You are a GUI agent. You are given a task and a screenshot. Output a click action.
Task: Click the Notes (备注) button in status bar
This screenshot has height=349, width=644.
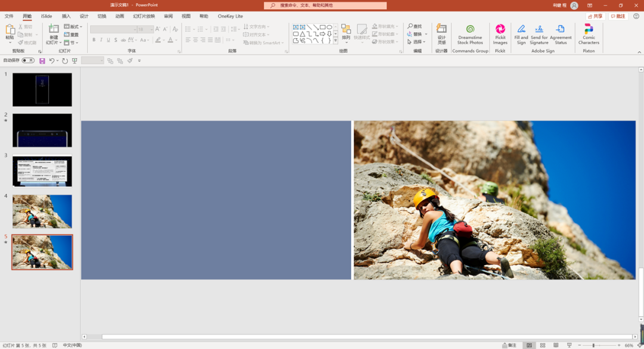coord(509,345)
